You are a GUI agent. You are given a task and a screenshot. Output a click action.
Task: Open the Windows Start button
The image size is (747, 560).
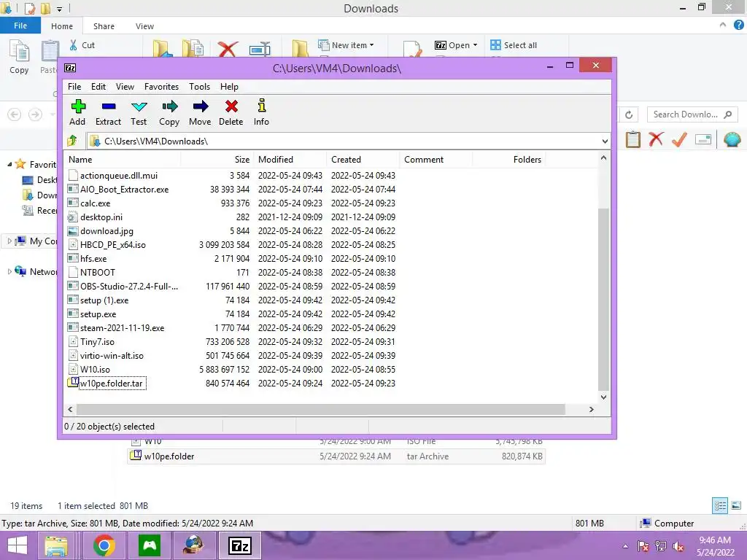pos(18,545)
